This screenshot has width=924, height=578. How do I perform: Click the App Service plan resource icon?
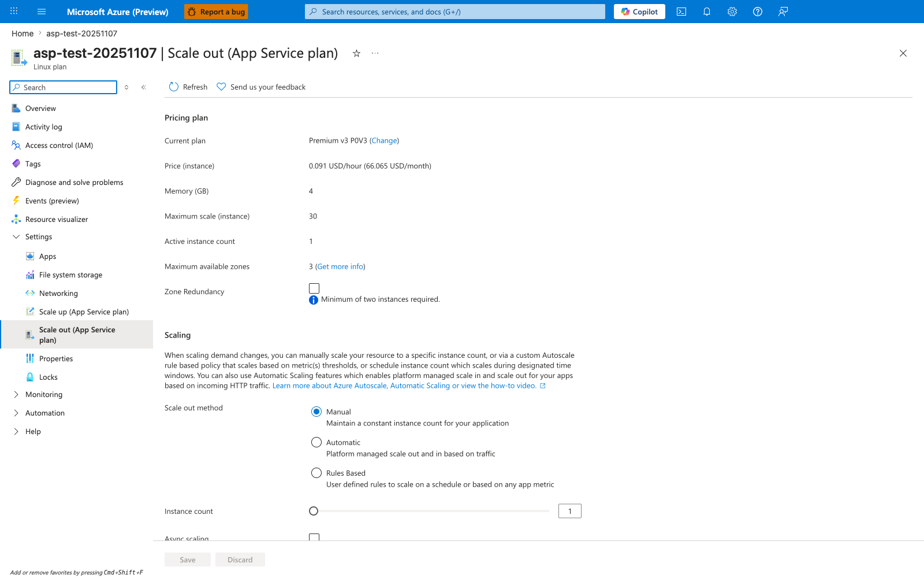coord(19,58)
